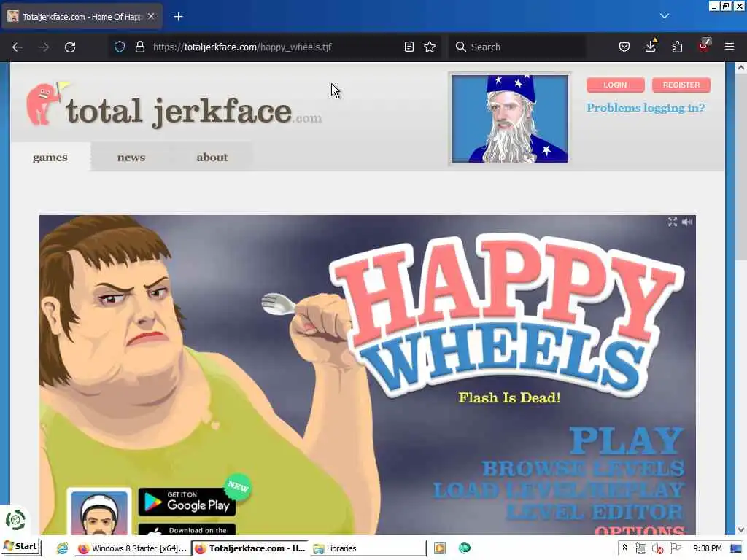Switch to the news tab

click(131, 157)
